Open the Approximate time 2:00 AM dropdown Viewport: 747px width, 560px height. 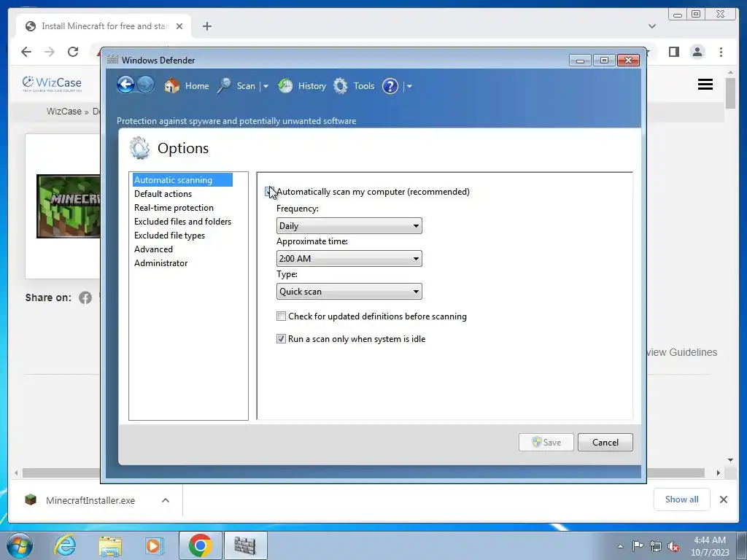coord(349,259)
